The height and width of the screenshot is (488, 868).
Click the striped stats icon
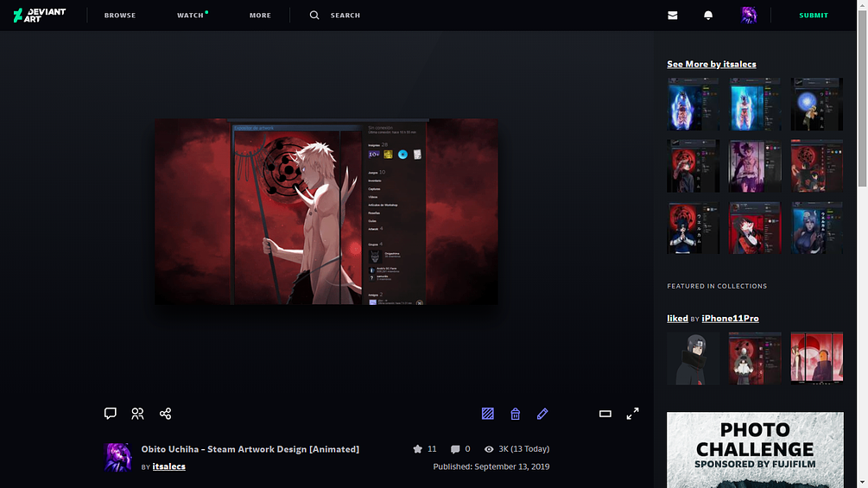click(488, 414)
